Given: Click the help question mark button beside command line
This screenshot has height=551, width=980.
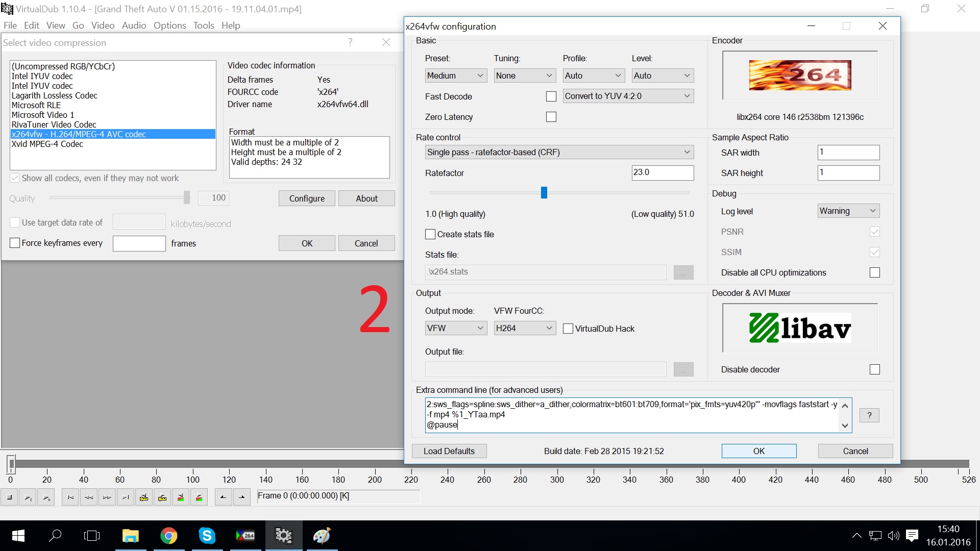Looking at the screenshot, I should coord(869,415).
